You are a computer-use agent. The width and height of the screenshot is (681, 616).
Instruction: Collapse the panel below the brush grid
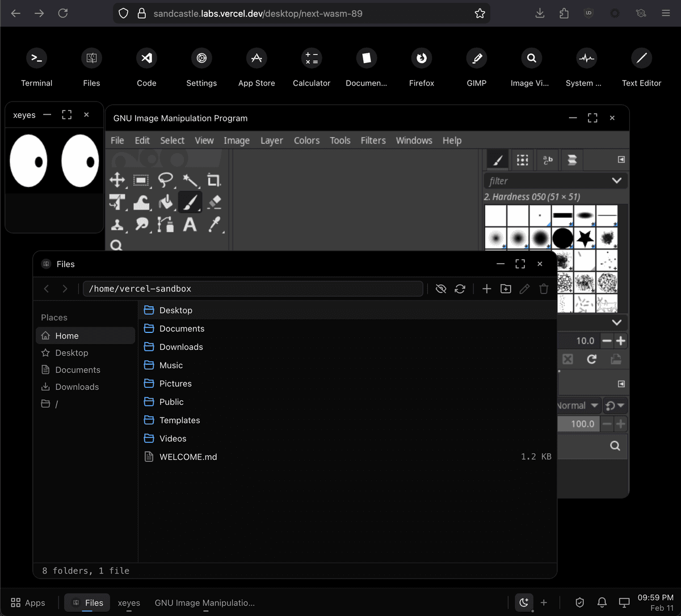[617, 322]
